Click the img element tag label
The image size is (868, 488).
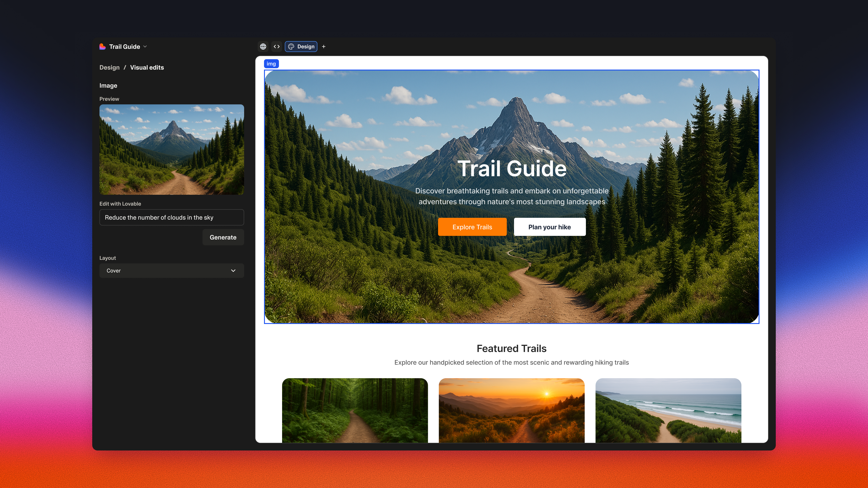[271, 64]
